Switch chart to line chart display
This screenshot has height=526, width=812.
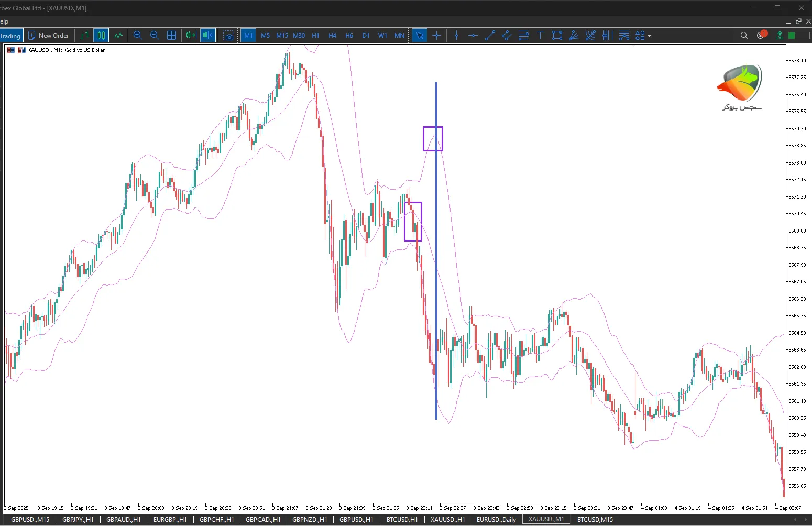(118, 36)
